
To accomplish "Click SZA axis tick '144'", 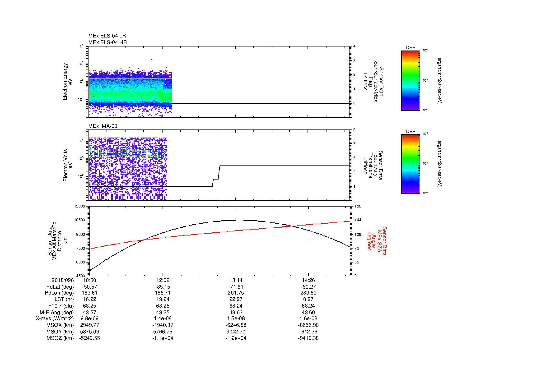I will (358, 220).
